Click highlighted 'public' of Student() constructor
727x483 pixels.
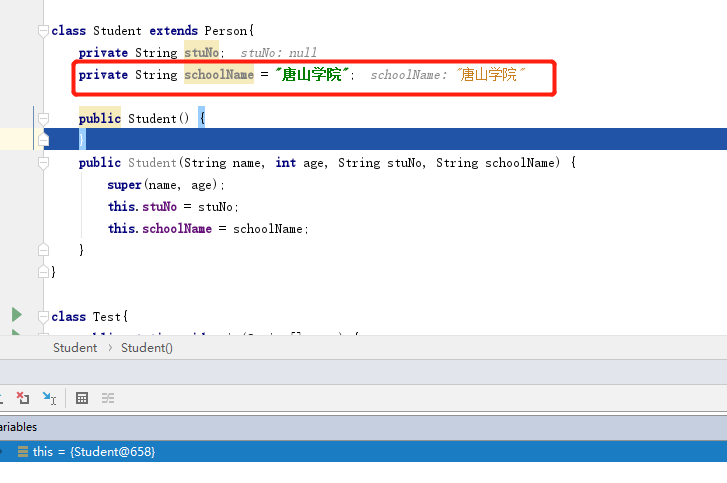coord(100,119)
